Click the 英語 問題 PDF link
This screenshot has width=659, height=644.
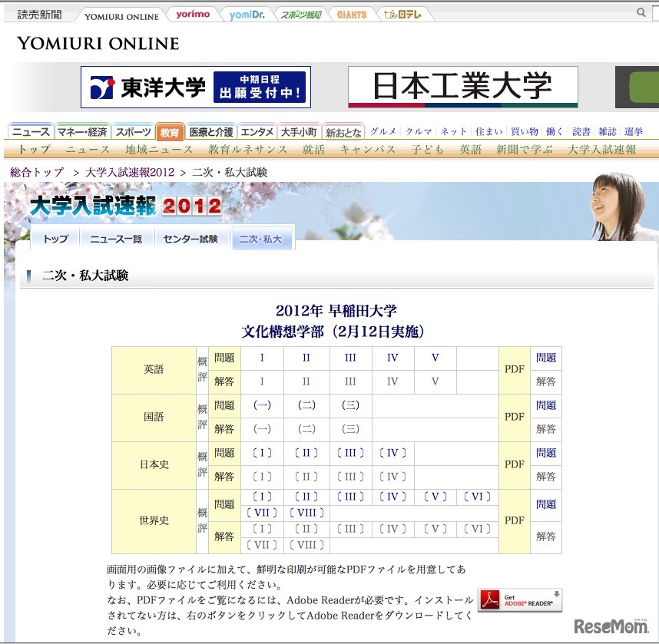click(x=546, y=357)
